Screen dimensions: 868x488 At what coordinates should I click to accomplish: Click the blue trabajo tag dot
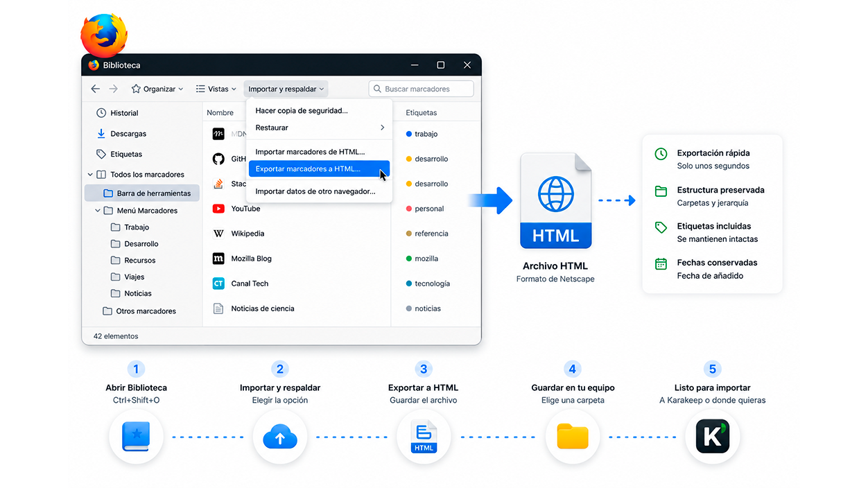409,134
